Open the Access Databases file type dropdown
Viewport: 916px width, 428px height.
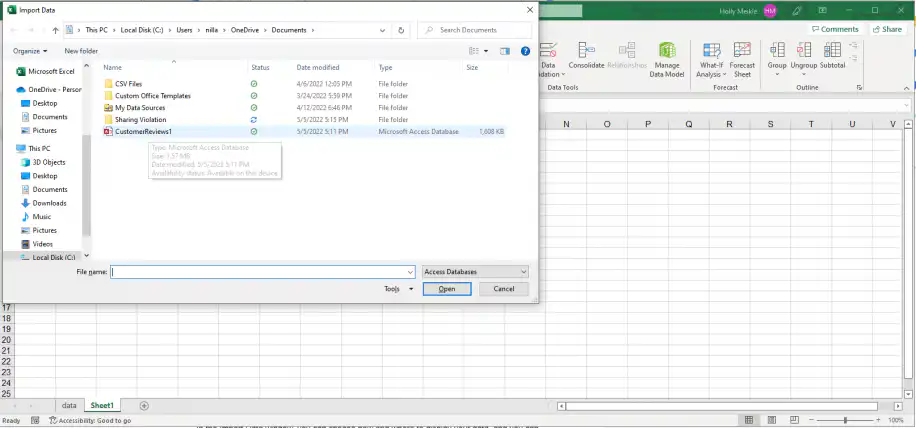coord(476,272)
